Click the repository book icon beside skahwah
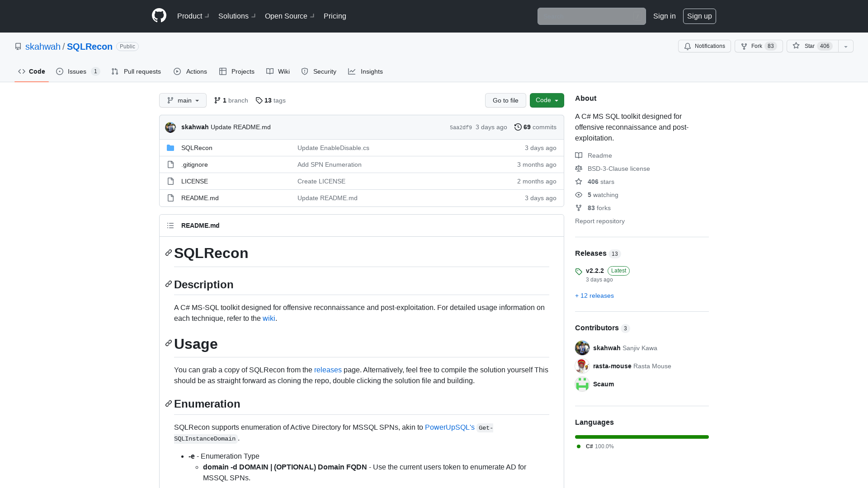 [x=18, y=47]
